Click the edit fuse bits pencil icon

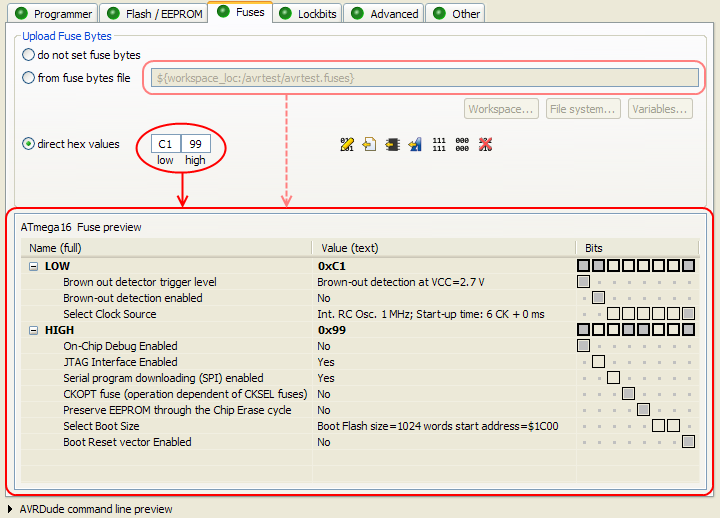348,144
